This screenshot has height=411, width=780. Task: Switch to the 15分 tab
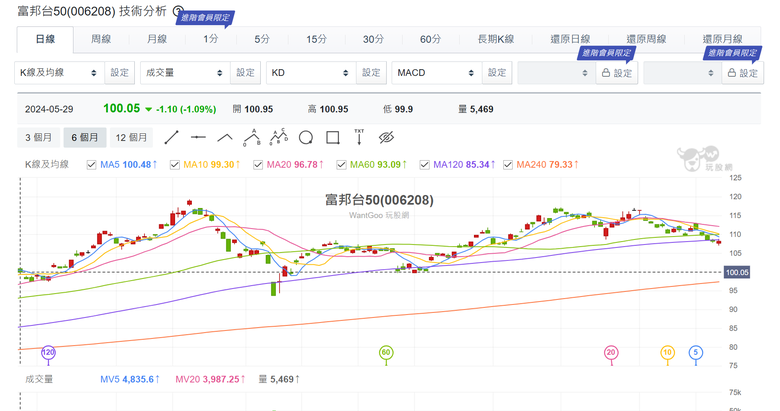(x=316, y=39)
